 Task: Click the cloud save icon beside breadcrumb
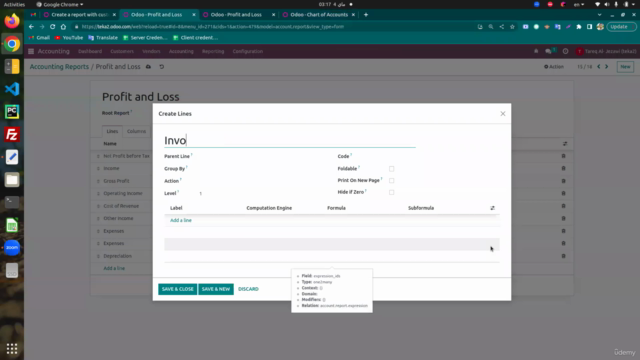149,67
